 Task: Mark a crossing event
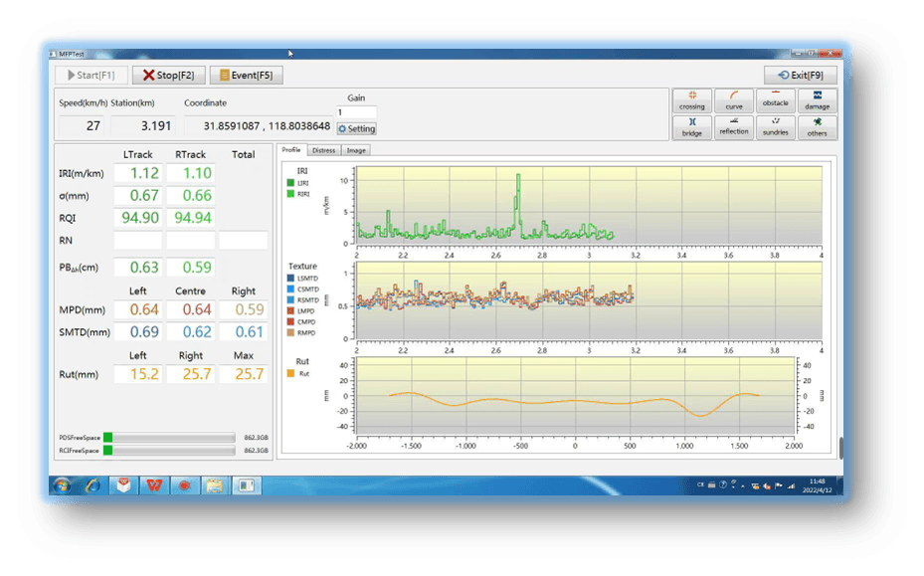coord(692,100)
